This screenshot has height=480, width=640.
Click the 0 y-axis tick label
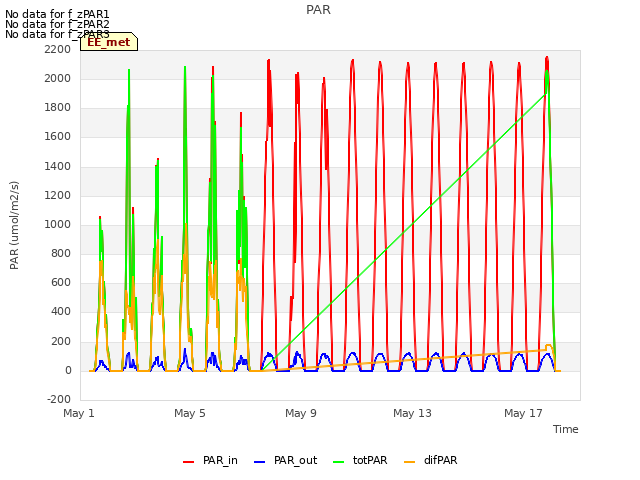tap(68, 371)
